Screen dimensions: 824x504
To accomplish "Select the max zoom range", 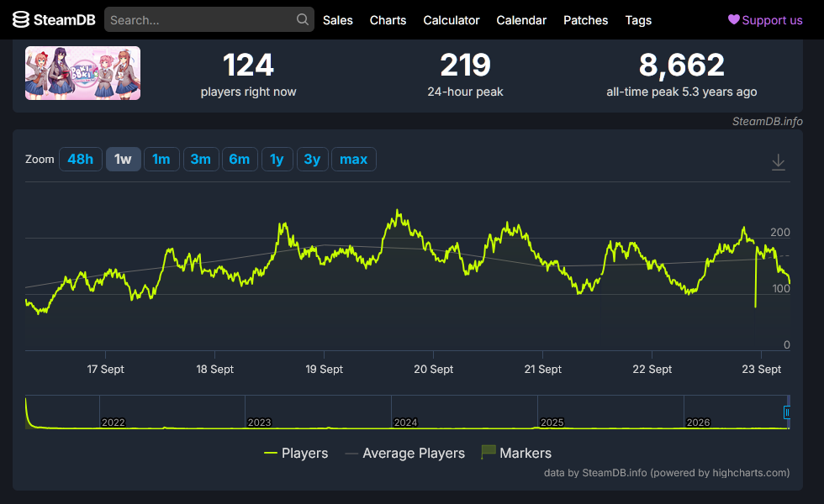I will 354,159.
